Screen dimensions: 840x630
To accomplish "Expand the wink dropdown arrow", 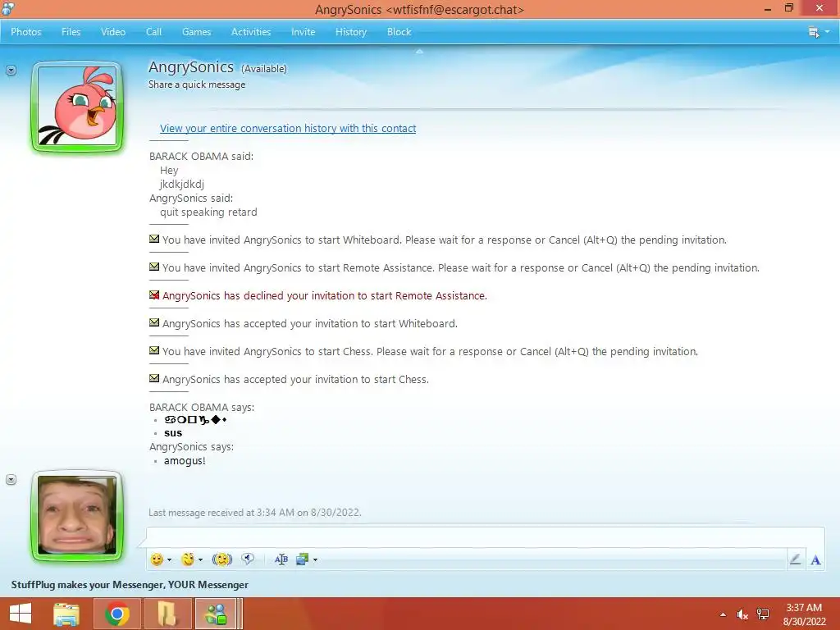I will [x=200, y=559].
